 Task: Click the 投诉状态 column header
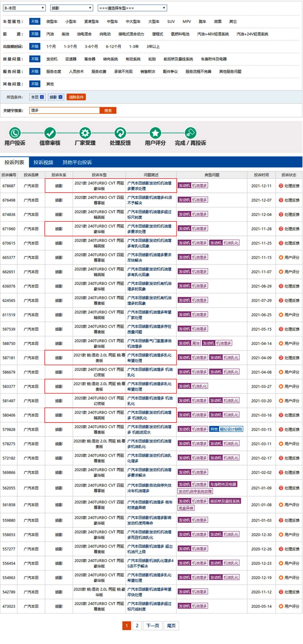(x=289, y=175)
